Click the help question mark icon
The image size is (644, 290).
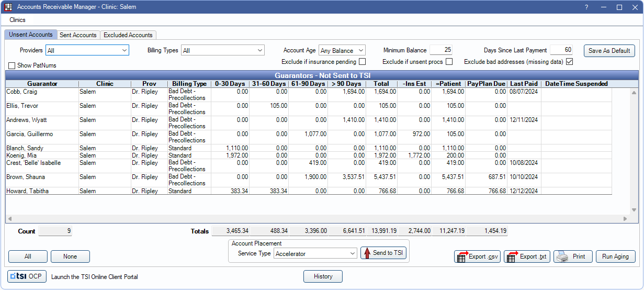click(586, 7)
